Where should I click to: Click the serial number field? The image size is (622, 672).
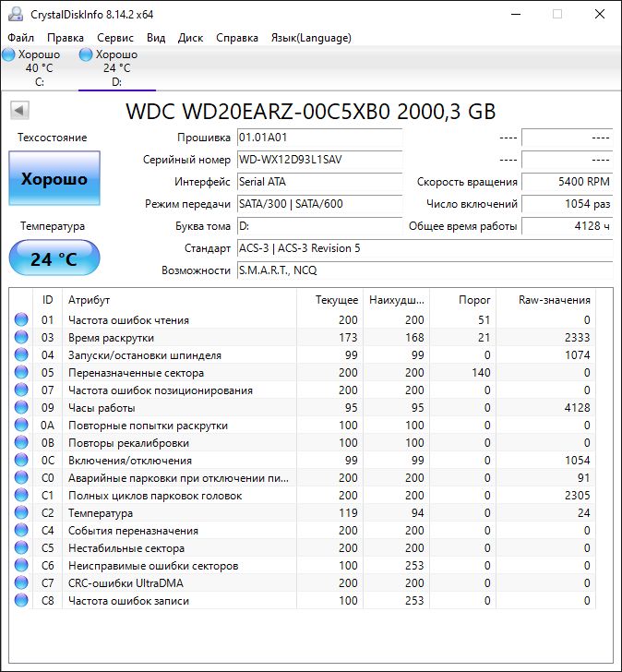pyautogui.click(x=319, y=160)
